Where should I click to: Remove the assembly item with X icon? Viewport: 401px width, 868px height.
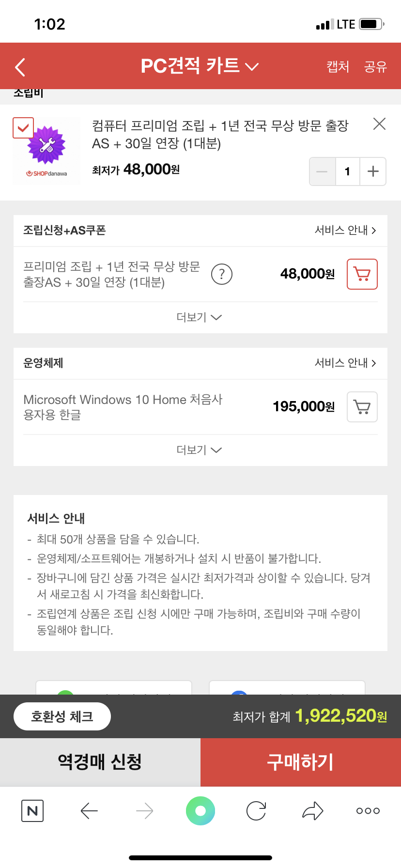tap(379, 124)
